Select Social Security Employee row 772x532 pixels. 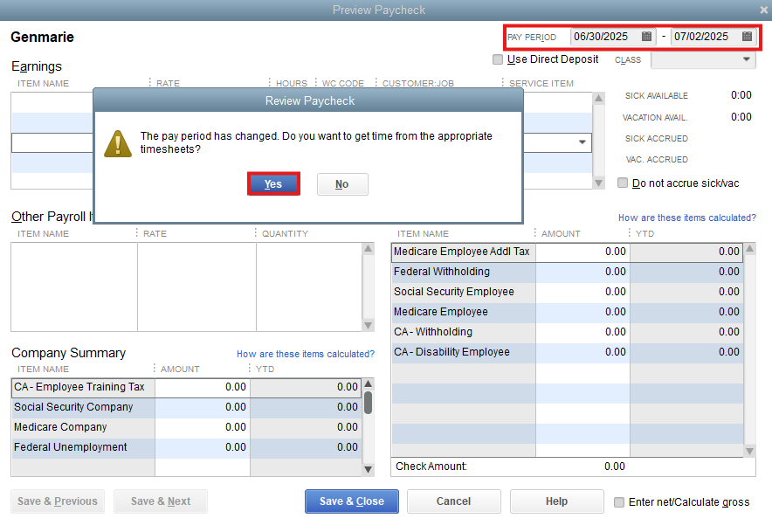[567, 292]
